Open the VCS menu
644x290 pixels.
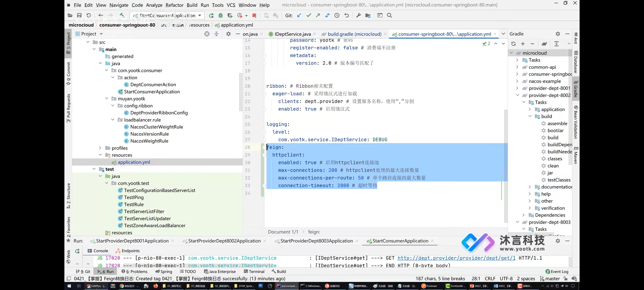point(231,5)
